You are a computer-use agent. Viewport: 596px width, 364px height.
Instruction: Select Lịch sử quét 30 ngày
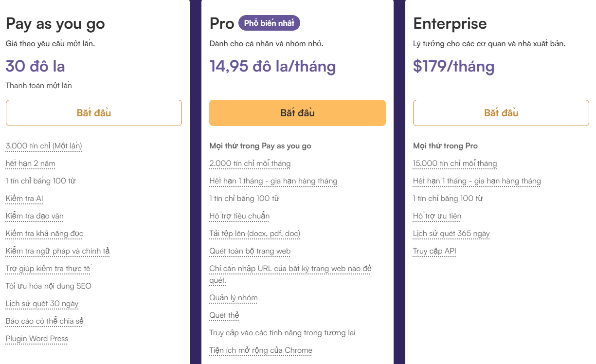42,304
